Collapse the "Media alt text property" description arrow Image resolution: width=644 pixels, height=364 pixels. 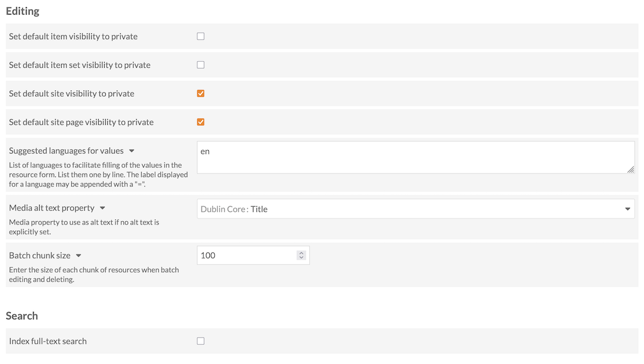102,208
